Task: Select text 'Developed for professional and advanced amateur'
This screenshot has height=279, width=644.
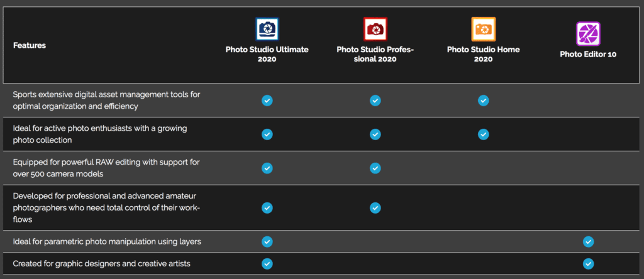Action: tap(105, 196)
